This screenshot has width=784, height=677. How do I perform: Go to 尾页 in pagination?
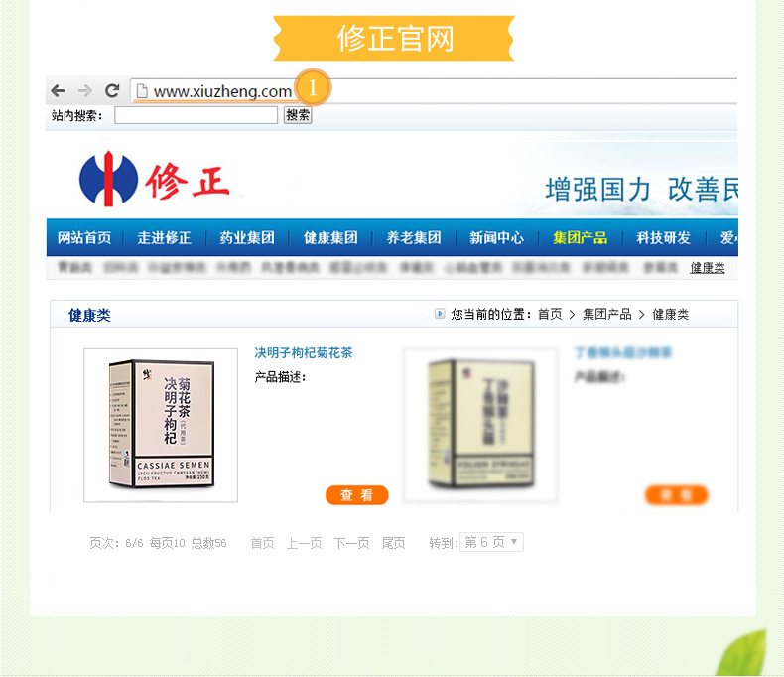click(x=394, y=543)
